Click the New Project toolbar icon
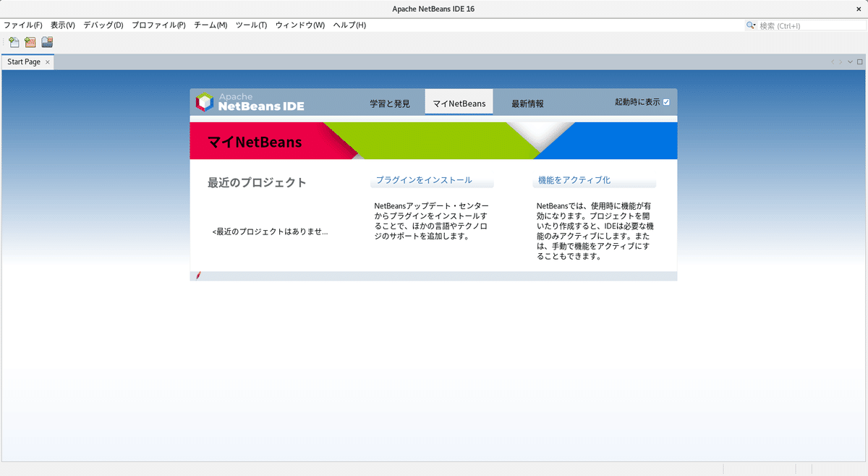Screen dimensions: 868x476 [x=30, y=43]
